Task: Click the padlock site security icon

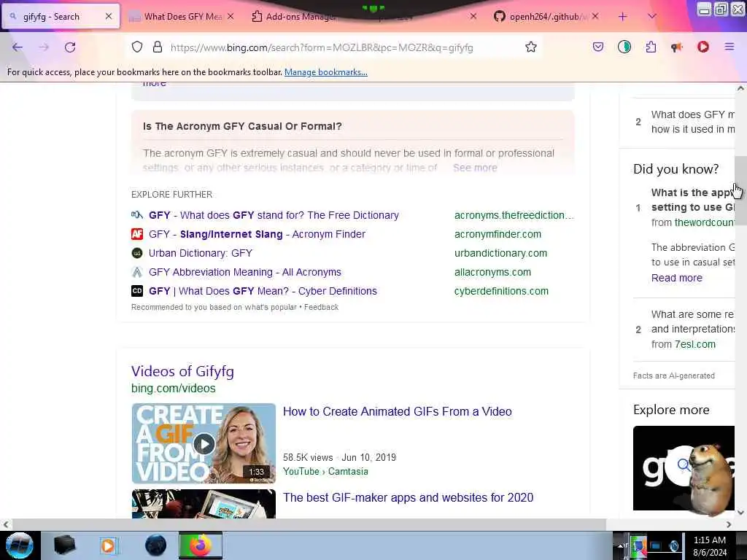Action: (x=158, y=47)
